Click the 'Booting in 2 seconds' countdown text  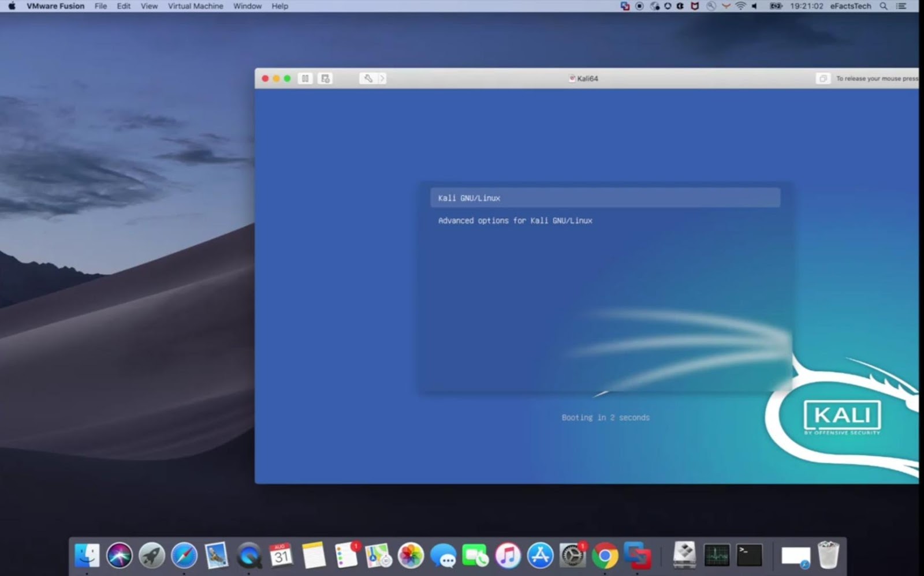click(605, 417)
